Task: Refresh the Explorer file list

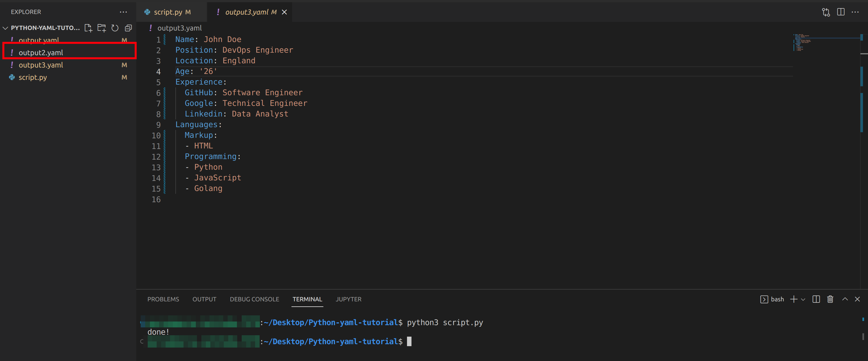Action: click(115, 28)
